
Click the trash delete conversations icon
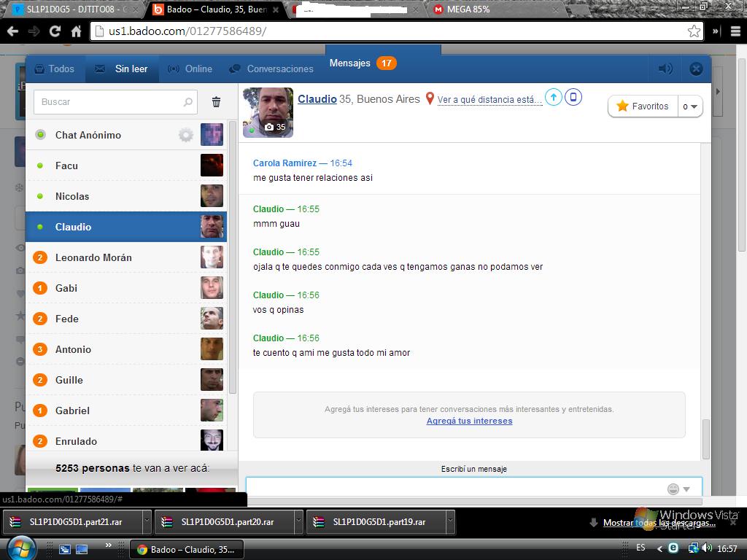216,102
